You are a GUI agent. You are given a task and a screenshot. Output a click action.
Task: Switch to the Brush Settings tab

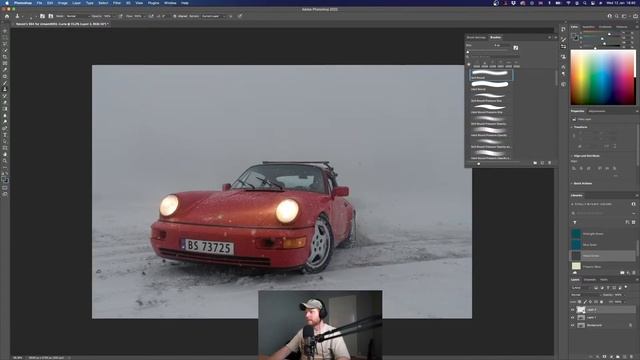pos(476,38)
